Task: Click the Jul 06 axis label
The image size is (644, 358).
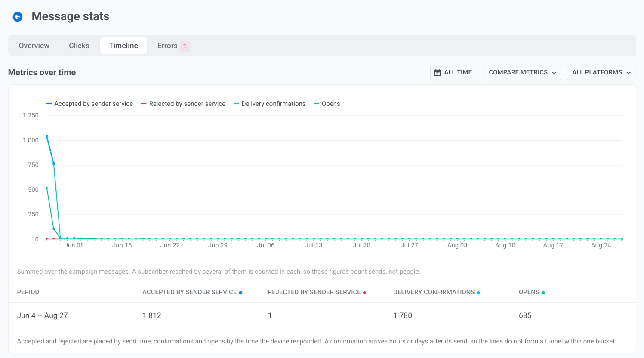Action: [265, 245]
